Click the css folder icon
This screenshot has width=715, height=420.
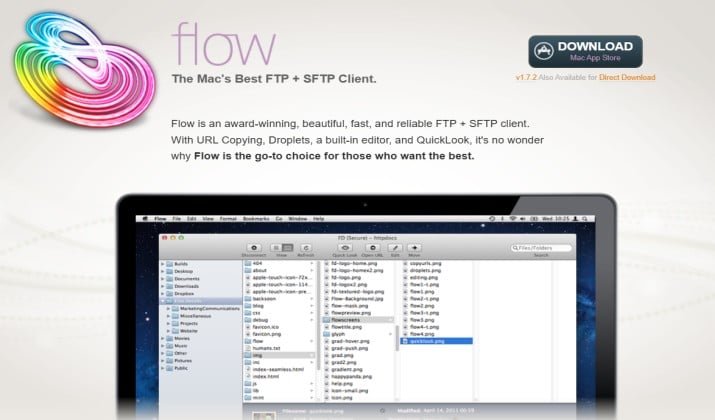click(248, 313)
